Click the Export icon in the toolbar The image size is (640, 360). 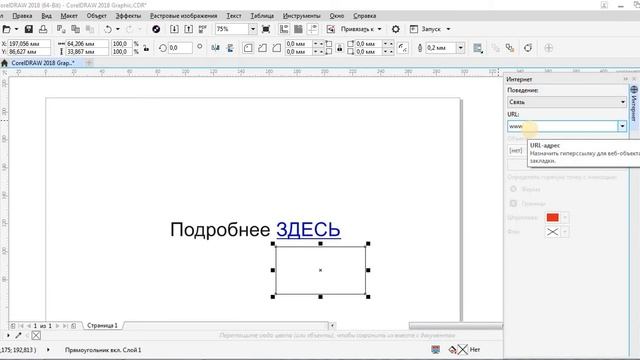(x=188, y=29)
